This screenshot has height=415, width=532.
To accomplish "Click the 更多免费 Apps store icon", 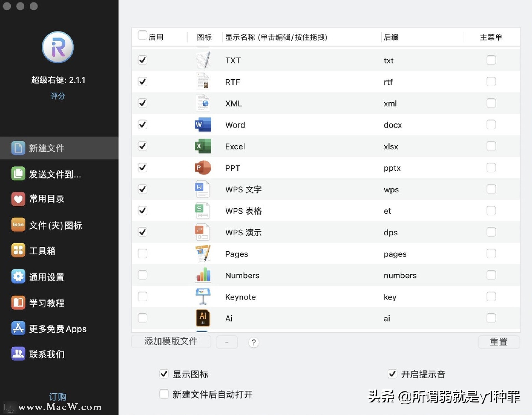I will 18,328.
